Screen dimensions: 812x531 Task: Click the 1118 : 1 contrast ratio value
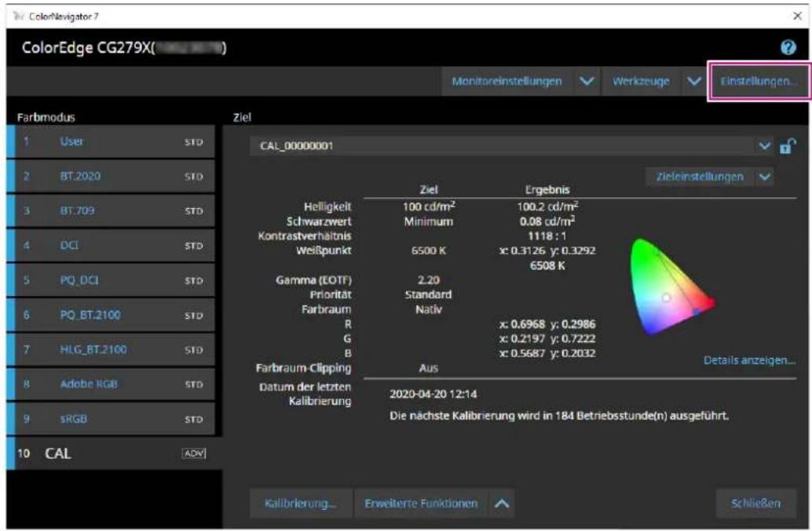pos(547,236)
